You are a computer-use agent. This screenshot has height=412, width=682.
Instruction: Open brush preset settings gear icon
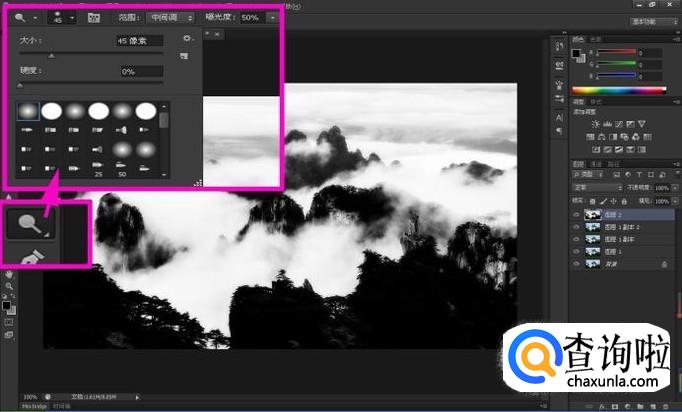tap(187, 39)
